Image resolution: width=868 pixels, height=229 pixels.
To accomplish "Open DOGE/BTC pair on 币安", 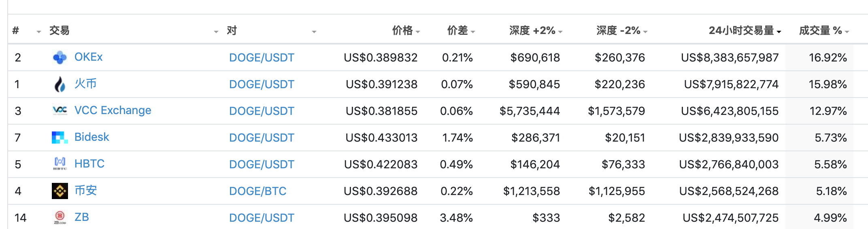I will [257, 191].
